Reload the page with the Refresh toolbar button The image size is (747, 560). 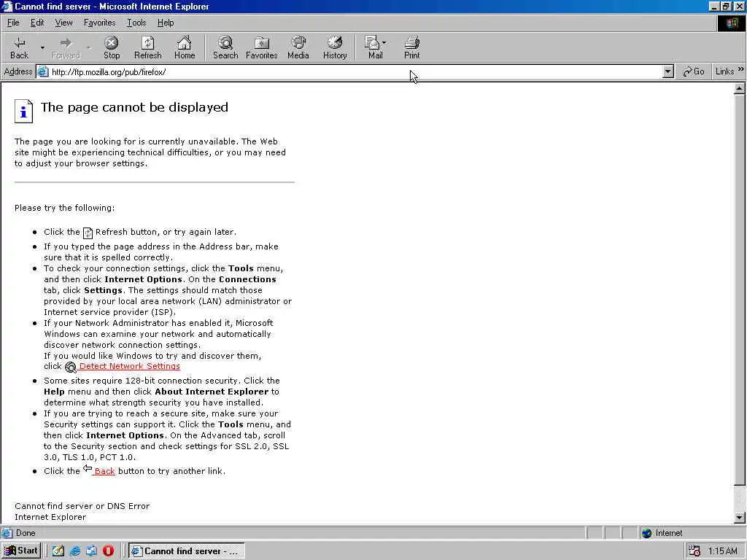point(147,47)
